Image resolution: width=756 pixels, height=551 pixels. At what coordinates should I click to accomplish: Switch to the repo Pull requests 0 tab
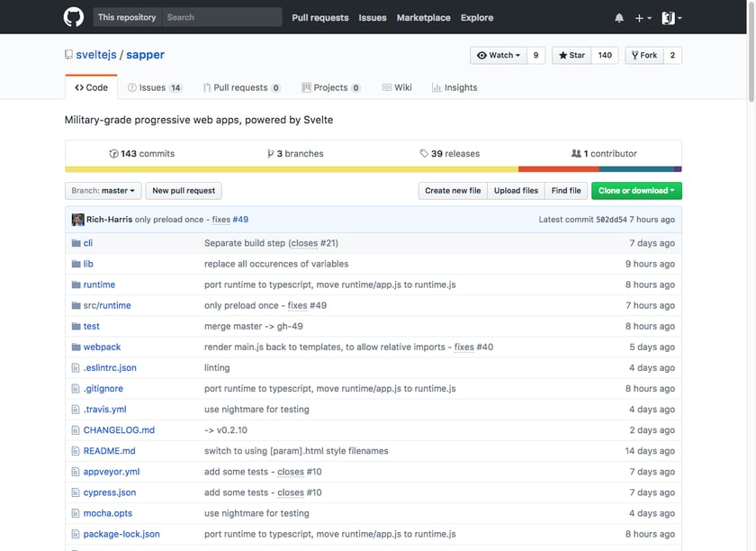(x=241, y=88)
